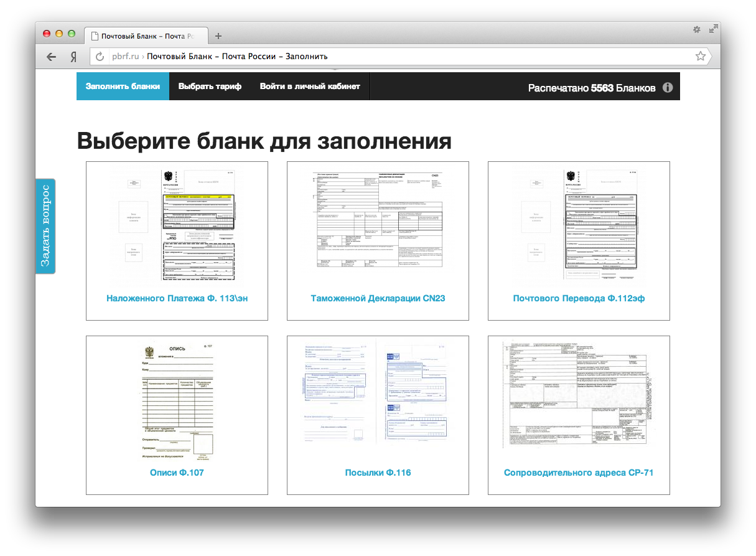Open the 'Таможенной Декларации CN23' link
The height and width of the screenshot is (556, 756).
378,298
